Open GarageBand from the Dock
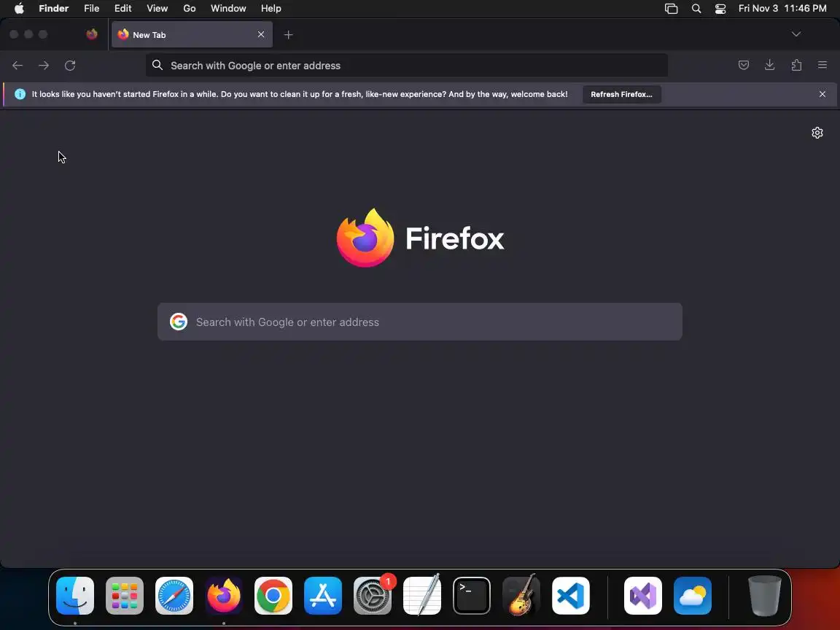840x630 pixels. [521, 596]
